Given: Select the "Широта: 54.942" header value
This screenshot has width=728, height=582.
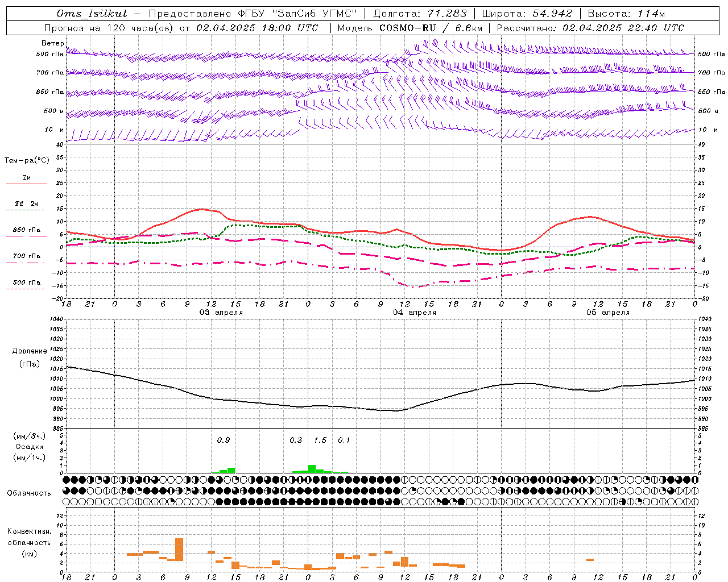Looking at the screenshot, I should click(527, 14).
